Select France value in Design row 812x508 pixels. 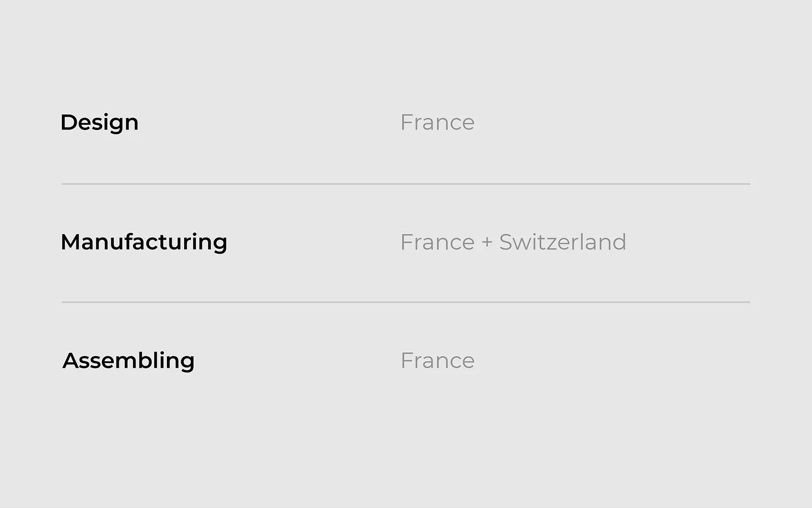437,122
